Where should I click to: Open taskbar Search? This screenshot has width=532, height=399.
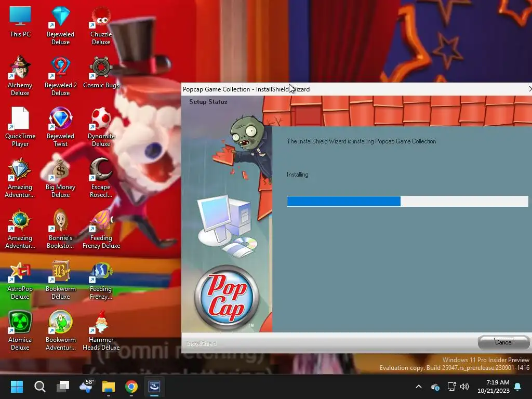39,387
